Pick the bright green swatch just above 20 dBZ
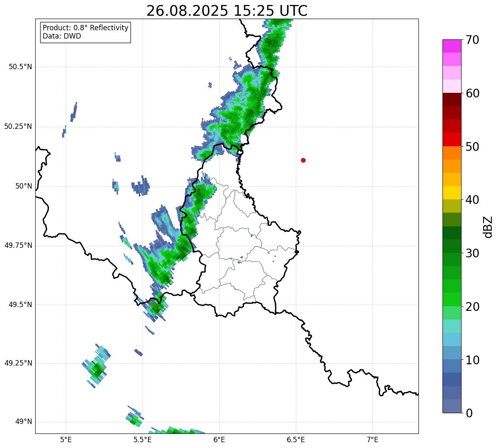This screenshot has width=498, height=448. coord(452,299)
